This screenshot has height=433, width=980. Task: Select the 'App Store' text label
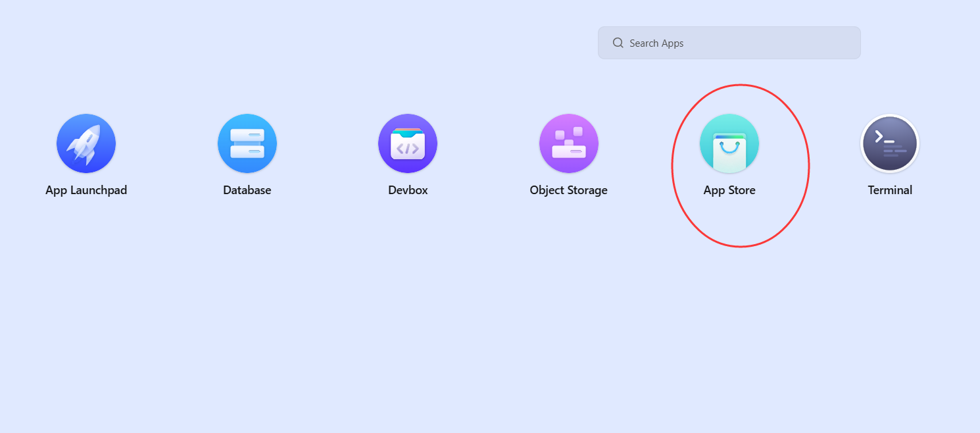tap(729, 190)
